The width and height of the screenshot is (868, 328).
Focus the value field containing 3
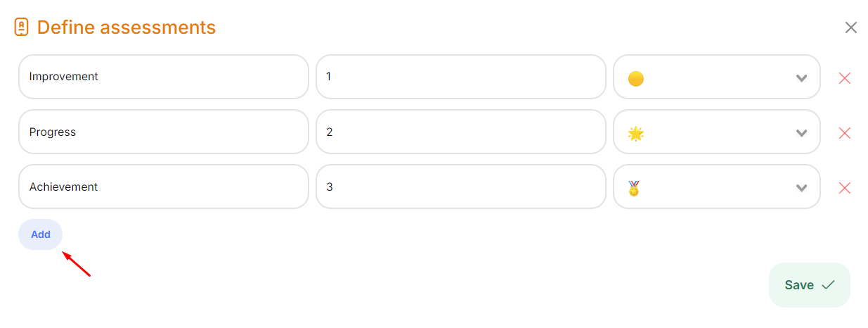point(460,187)
